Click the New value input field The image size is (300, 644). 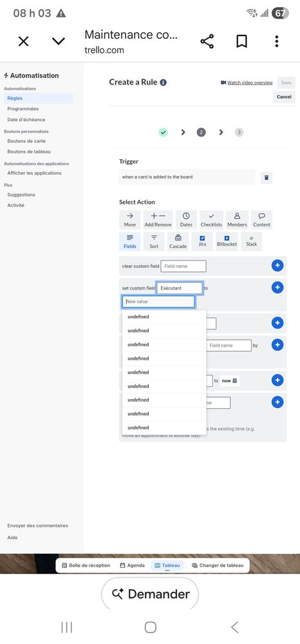158,302
